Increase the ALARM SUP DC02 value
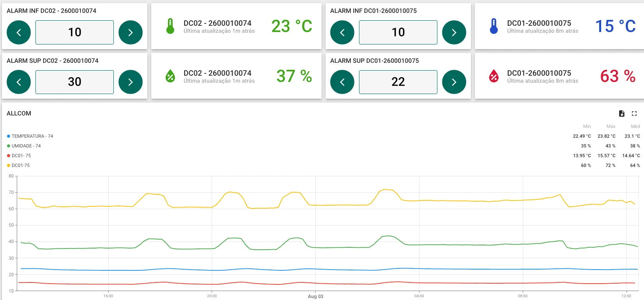The width and height of the screenshot is (644, 300). point(131,82)
